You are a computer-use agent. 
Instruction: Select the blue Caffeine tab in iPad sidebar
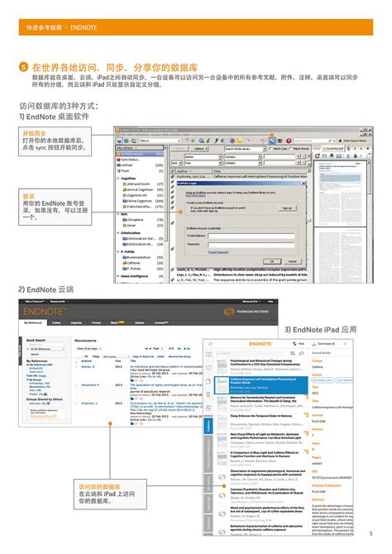[208, 426]
